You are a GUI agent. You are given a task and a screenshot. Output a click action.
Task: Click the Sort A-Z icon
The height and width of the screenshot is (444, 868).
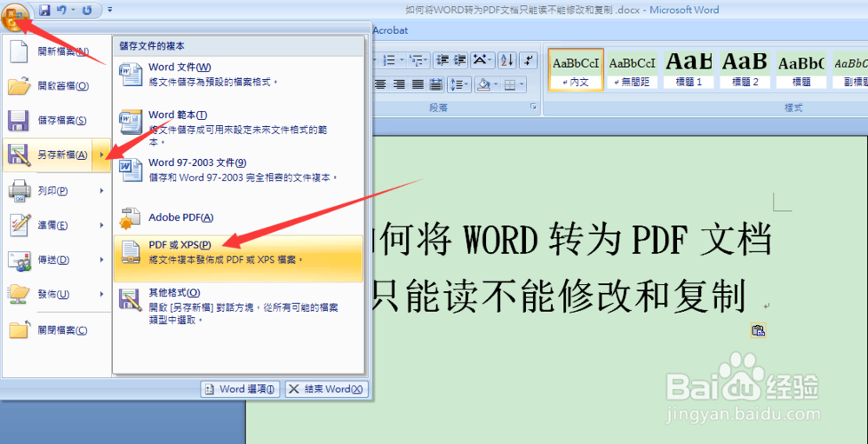pyautogui.click(x=507, y=59)
